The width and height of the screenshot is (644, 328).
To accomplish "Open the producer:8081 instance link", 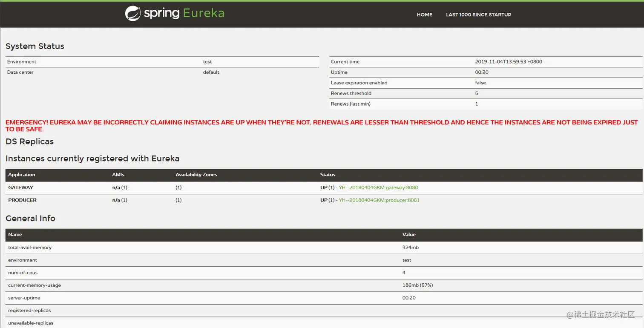I will coord(379,200).
